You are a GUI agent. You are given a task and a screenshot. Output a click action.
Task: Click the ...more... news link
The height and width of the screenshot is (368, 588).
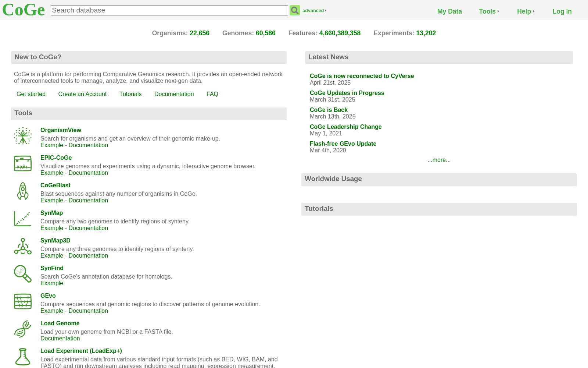tap(439, 160)
